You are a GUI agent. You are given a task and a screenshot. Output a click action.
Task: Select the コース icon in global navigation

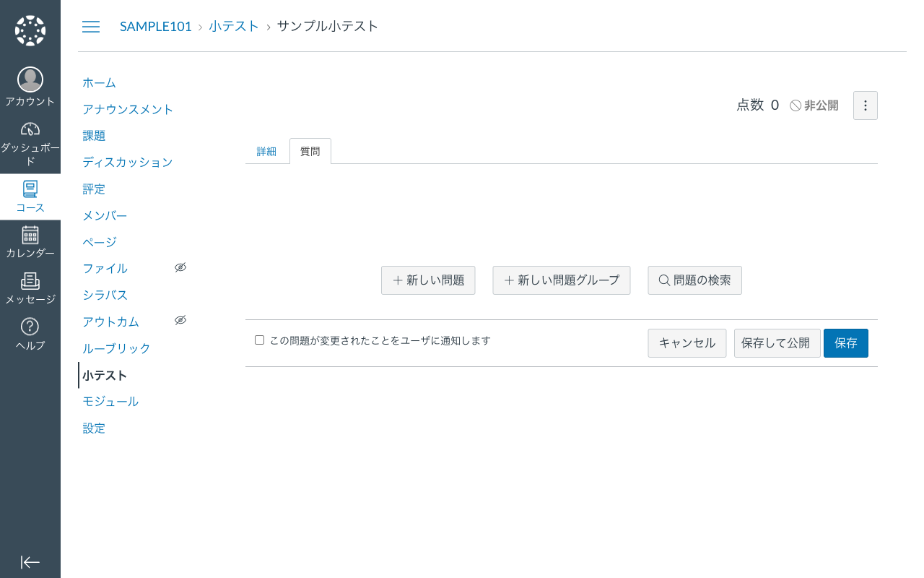click(x=30, y=189)
